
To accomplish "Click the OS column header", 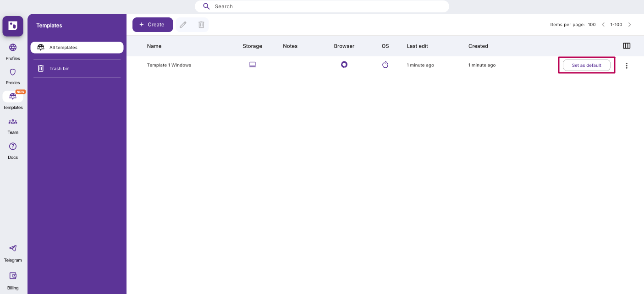I will click(385, 46).
